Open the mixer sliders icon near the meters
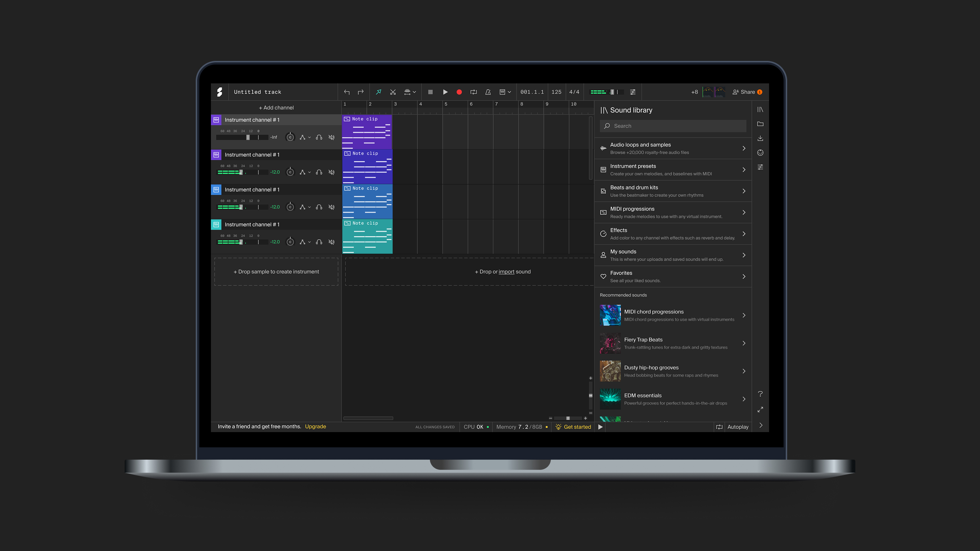This screenshot has height=551, width=980. click(x=633, y=92)
